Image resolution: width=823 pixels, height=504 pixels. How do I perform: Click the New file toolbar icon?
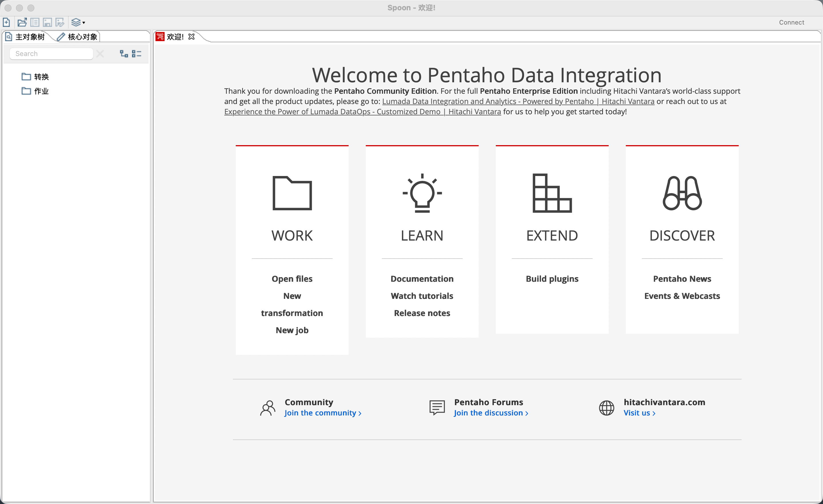pyautogui.click(x=6, y=22)
